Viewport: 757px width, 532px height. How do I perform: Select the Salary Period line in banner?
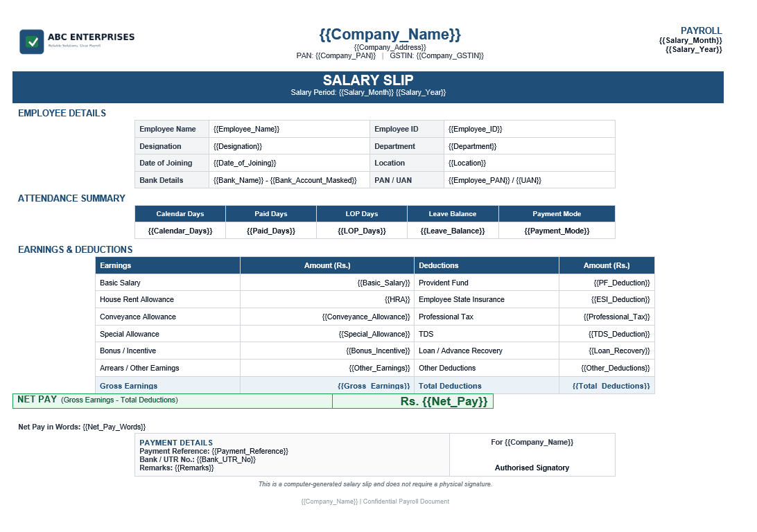point(368,93)
